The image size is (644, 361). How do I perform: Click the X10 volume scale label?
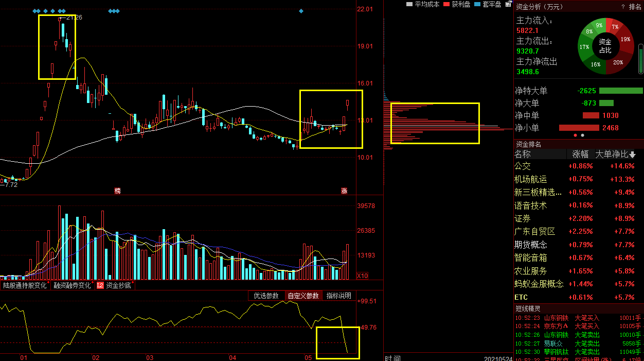(363, 276)
